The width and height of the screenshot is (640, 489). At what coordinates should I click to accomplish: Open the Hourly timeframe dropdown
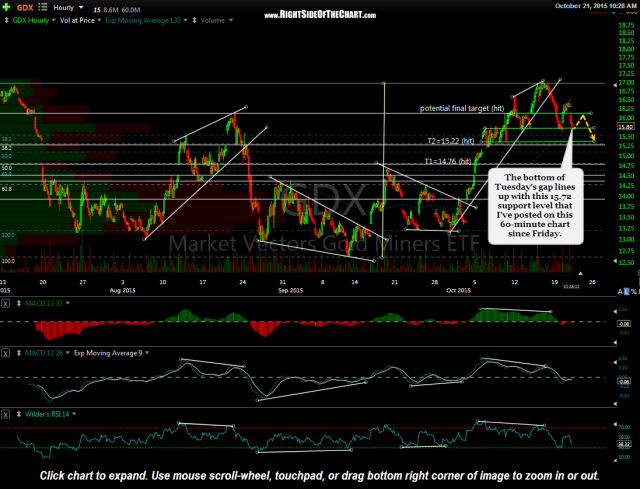pyautogui.click(x=81, y=7)
